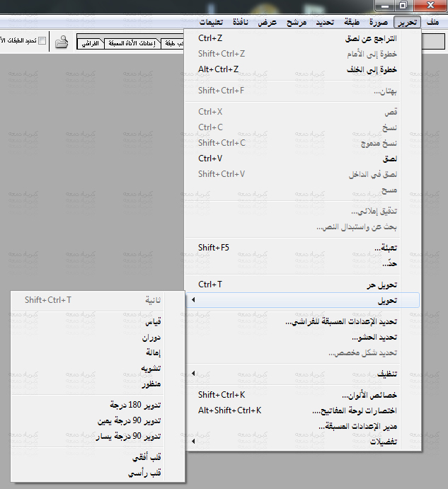Click the folder icon in the options bar

62,42
